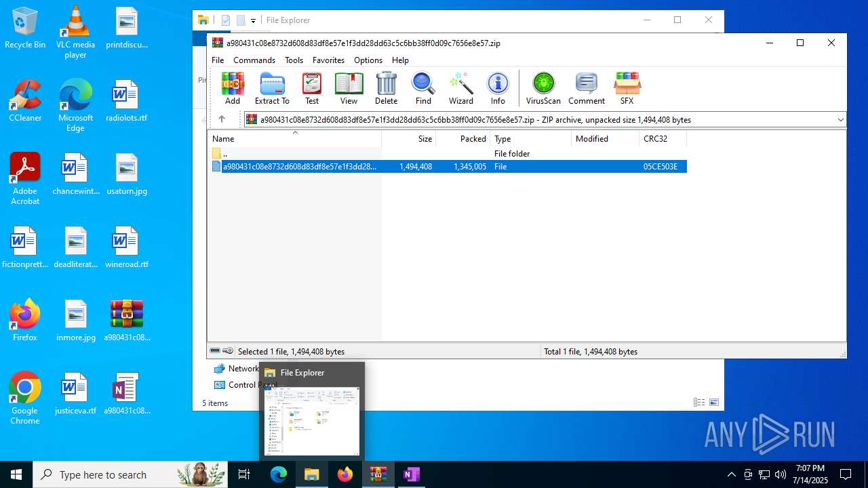Image resolution: width=868 pixels, height=488 pixels.
Task: Select Network in File Explorer navigation pane
Action: (x=243, y=369)
